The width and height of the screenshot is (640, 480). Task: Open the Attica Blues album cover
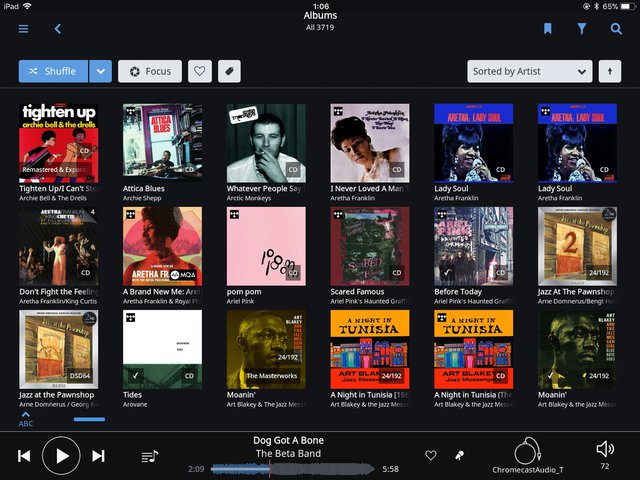162,142
